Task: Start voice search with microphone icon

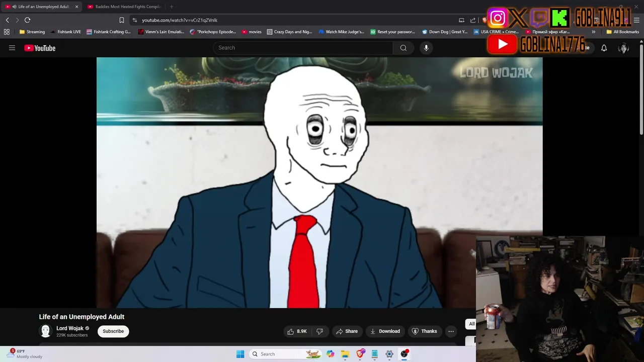Action: [x=426, y=48]
